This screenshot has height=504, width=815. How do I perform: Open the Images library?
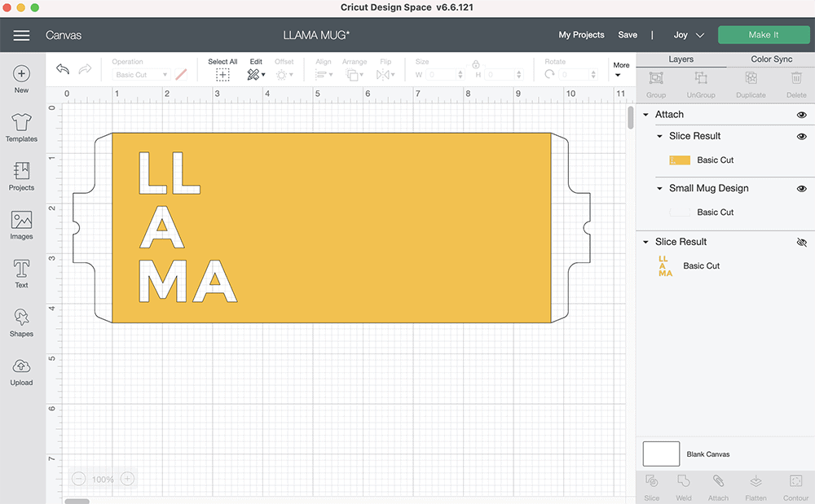21,226
